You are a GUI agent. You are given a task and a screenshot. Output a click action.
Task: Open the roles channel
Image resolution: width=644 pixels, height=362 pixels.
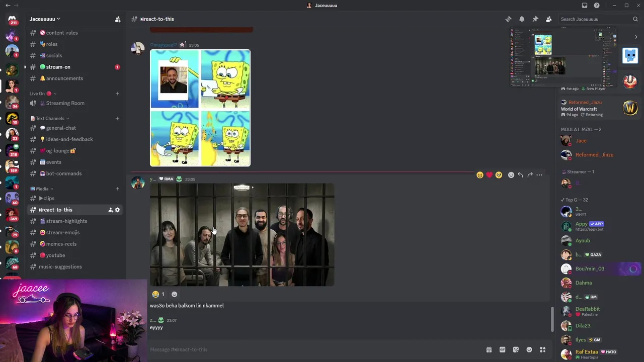[74, 44]
